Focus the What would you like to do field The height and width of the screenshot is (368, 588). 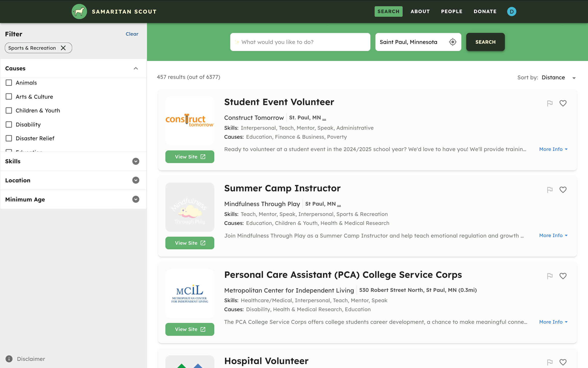pos(300,42)
